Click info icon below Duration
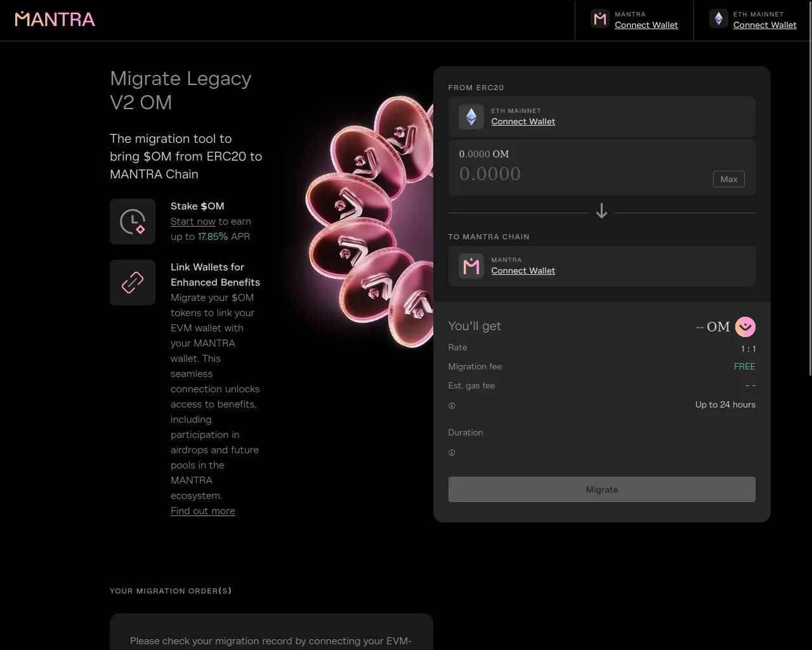 (x=452, y=453)
